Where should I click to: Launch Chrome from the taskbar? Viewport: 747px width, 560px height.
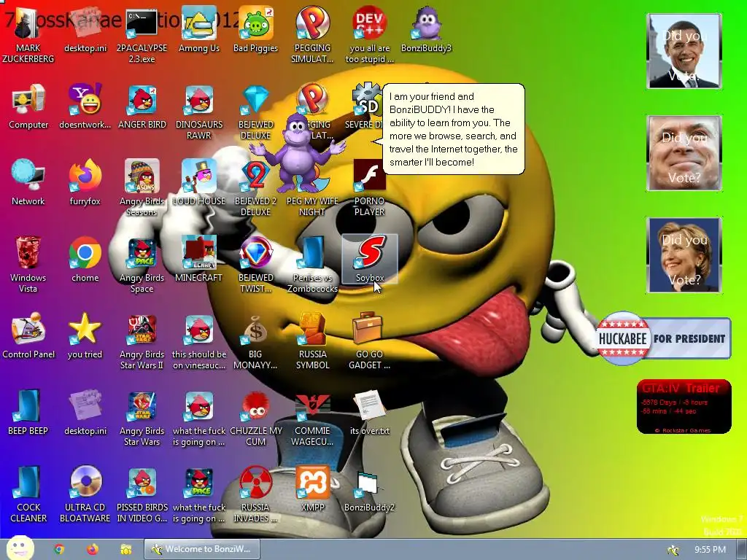pos(59,549)
